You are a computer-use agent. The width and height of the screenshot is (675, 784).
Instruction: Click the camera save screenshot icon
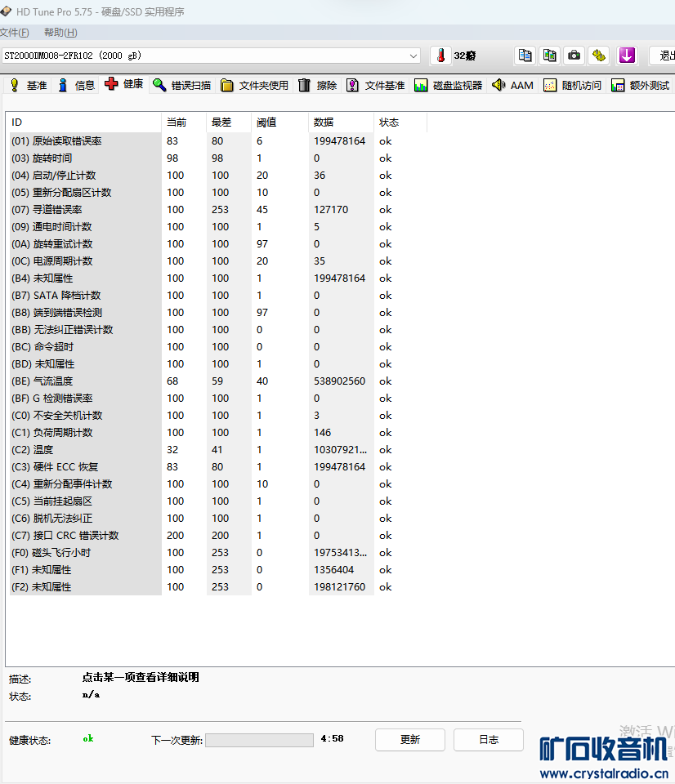tap(574, 56)
